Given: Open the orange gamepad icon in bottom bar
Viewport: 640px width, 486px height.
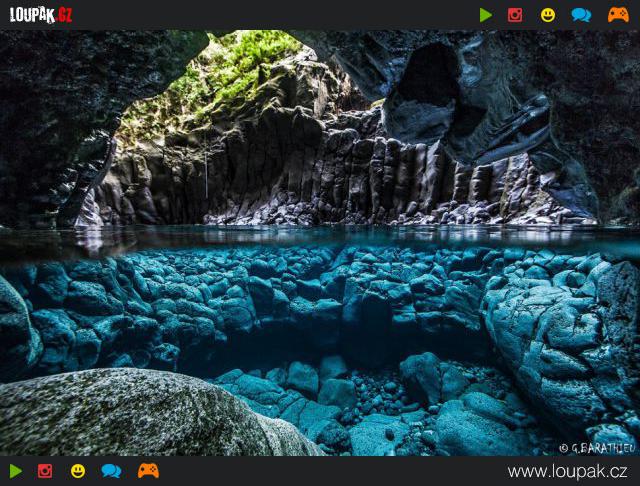Looking at the screenshot, I should tap(148, 471).
